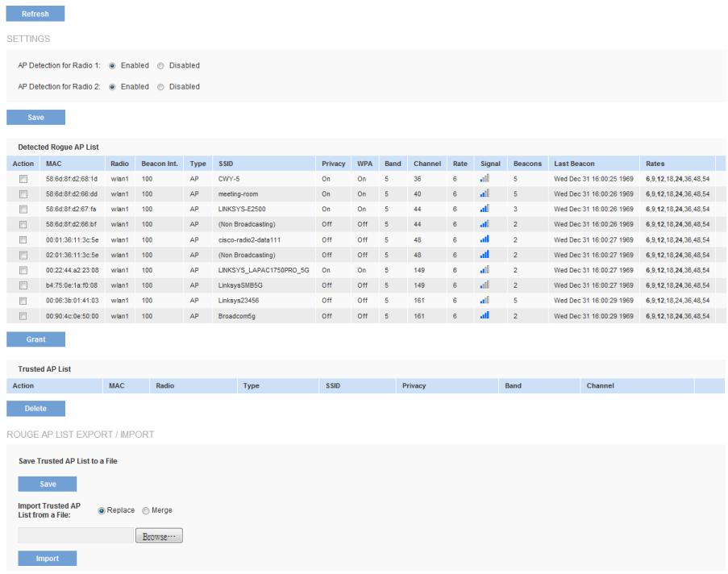This screenshot has height=574, width=728.
Task: Check the box for CWY-5 access point
Action: pyautogui.click(x=23, y=179)
